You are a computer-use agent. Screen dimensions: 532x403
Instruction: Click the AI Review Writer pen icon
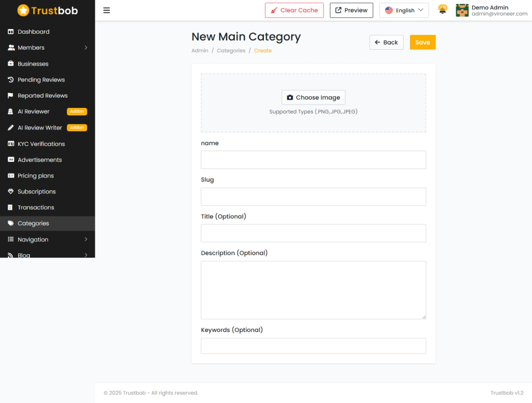pyautogui.click(x=11, y=128)
